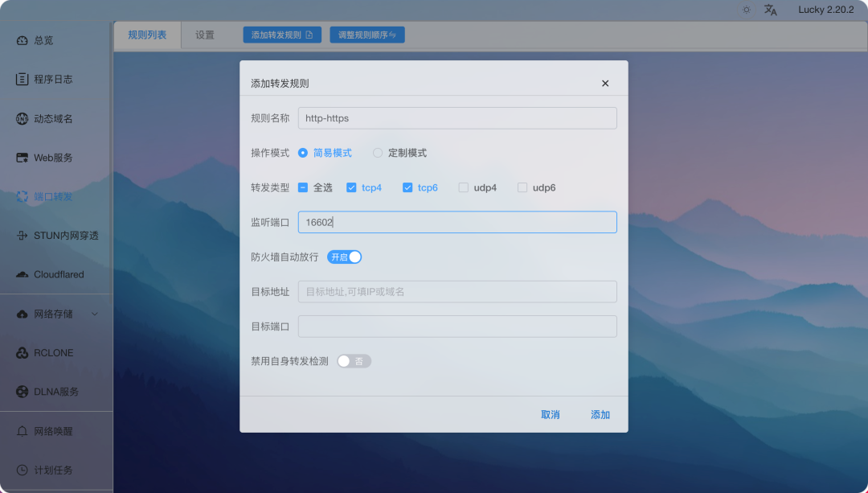This screenshot has height=493, width=868.
Task: Click the Lucky 2.20.2 version text
Action: pyautogui.click(x=826, y=10)
